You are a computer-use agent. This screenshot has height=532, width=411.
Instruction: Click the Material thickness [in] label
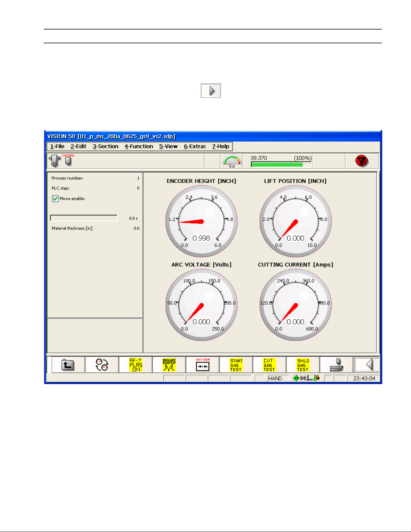pyautogui.click(x=72, y=228)
